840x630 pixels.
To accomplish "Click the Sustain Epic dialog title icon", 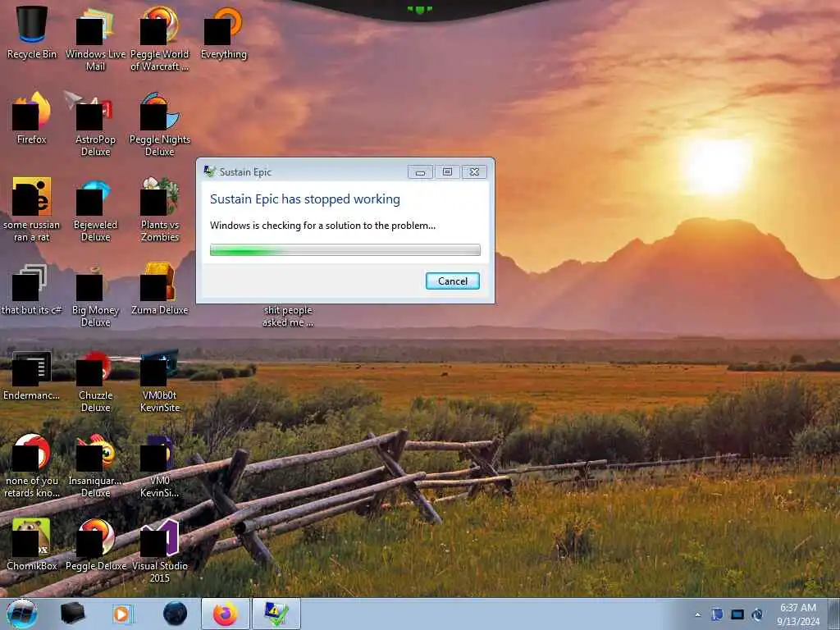I will coord(209,171).
